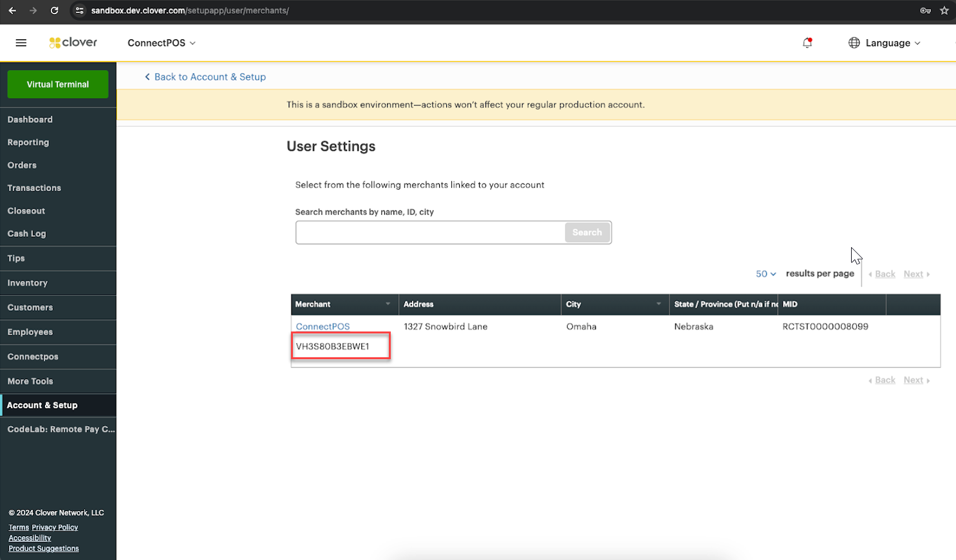Viewport: 956px width, 560px height.
Task: Click the Address column header
Action: coord(480,304)
